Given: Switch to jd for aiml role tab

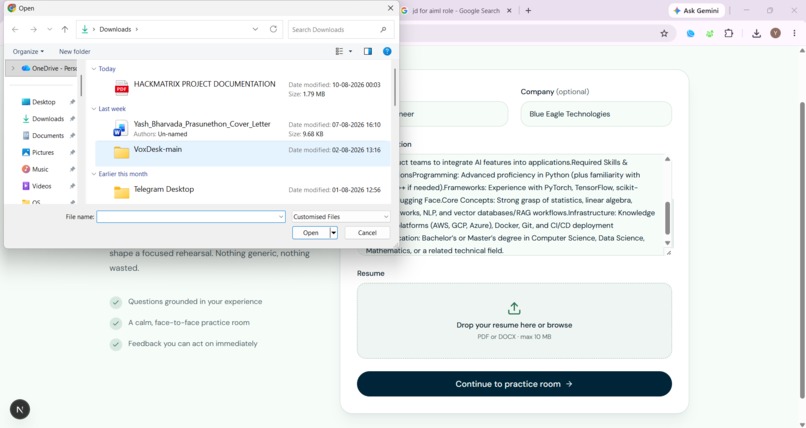Looking at the screenshot, I should 456,10.
